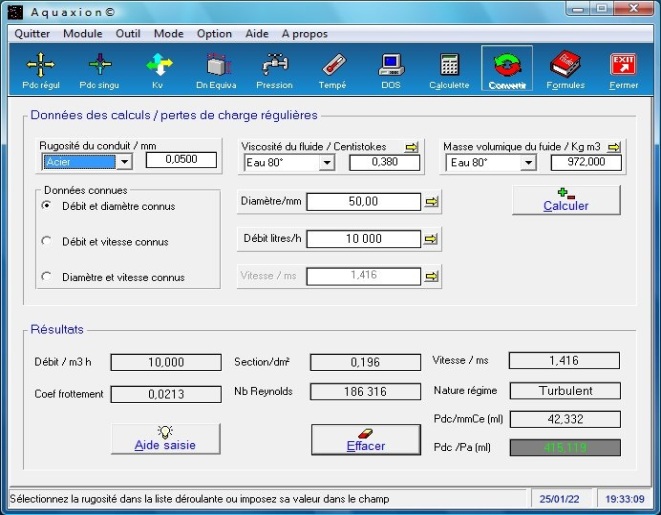Click the green Pdc /Pa result field
The image size is (661, 515).
click(564, 447)
